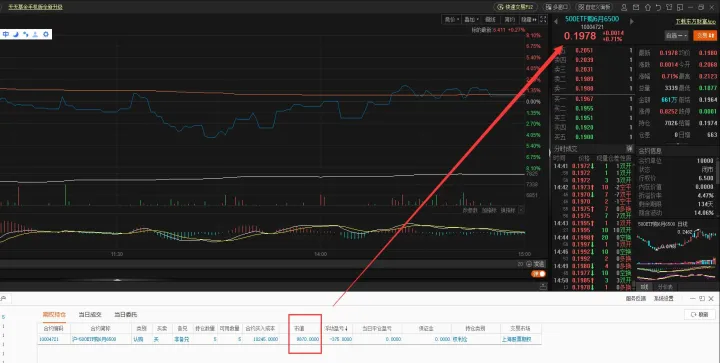Select the 期权持仓 positions tab
This screenshot has width=720, height=363.
(54, 315)
